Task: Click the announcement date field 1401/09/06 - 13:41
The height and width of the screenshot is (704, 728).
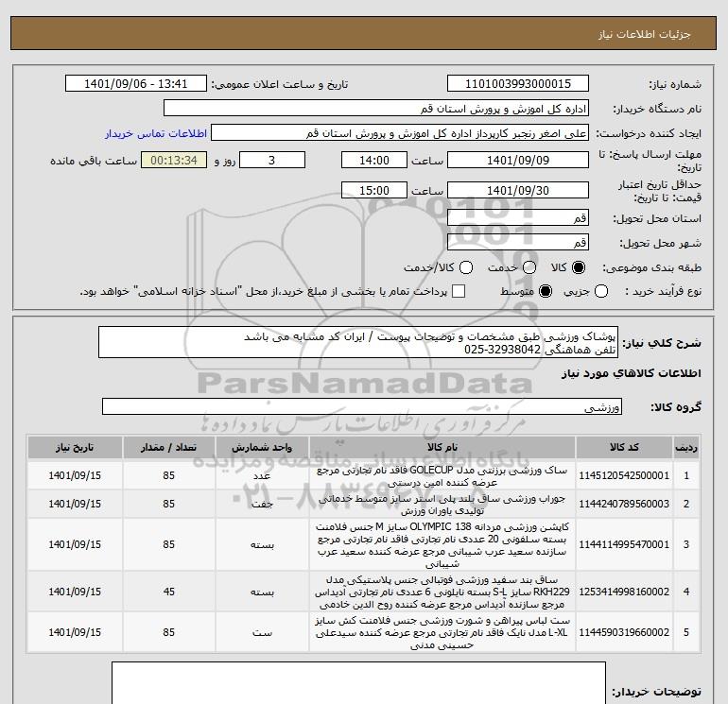Action: [135, 84]
